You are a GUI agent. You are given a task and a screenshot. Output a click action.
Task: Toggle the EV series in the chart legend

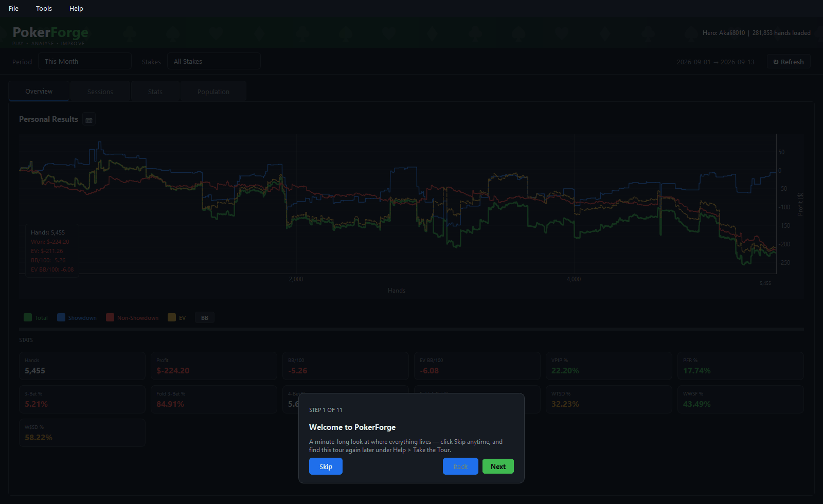tap(176, 318)
